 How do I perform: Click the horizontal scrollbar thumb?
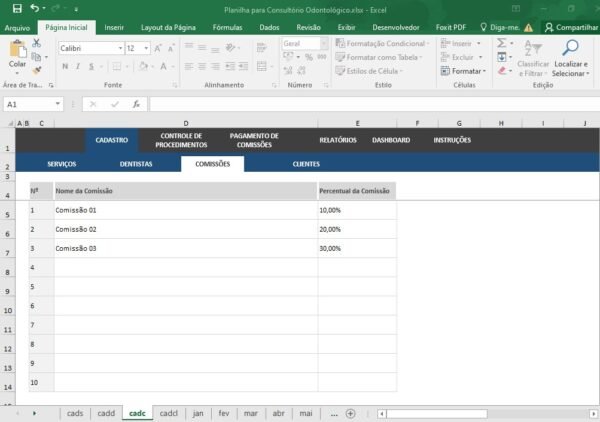[437, 414]
